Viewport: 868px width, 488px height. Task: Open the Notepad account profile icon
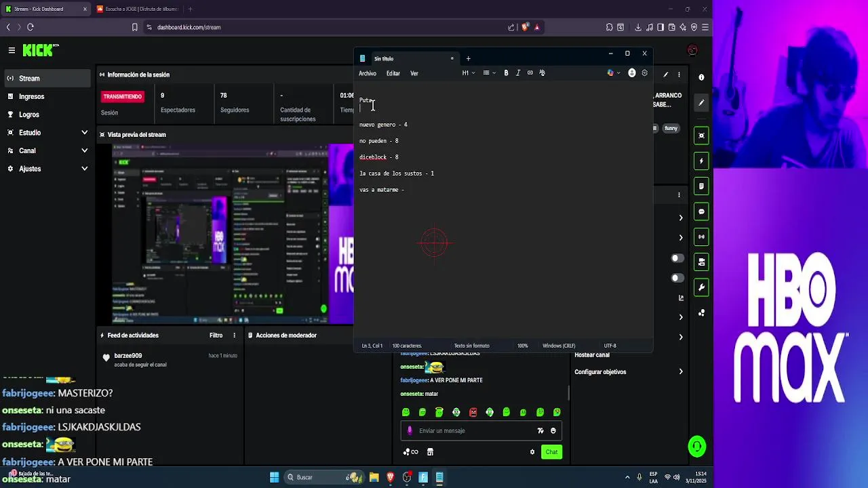(632, 73)
